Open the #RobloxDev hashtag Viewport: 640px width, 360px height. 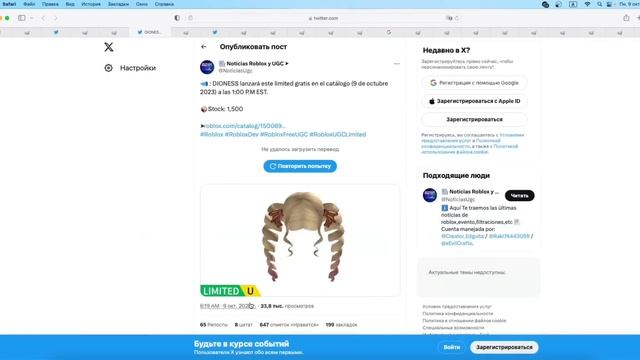click(242, 134)
